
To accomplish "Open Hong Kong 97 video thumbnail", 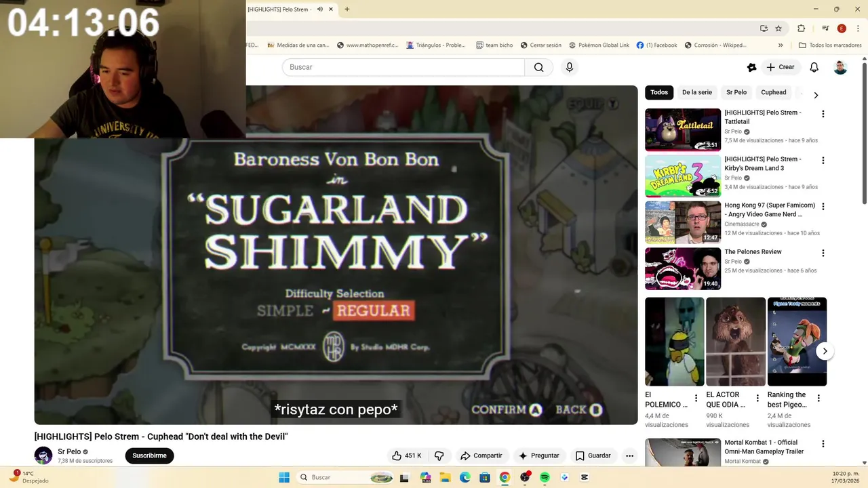I will tap(683, 222).
